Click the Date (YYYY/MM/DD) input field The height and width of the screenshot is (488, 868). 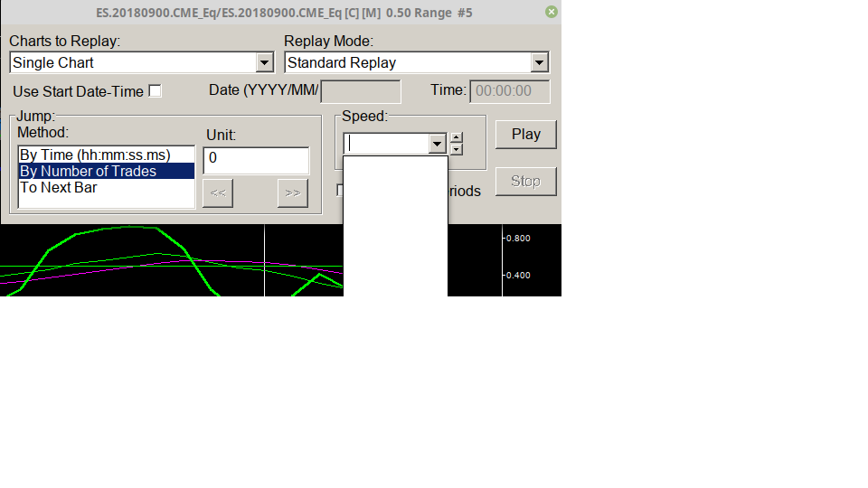pyautogui.click(x=361, y=91)
